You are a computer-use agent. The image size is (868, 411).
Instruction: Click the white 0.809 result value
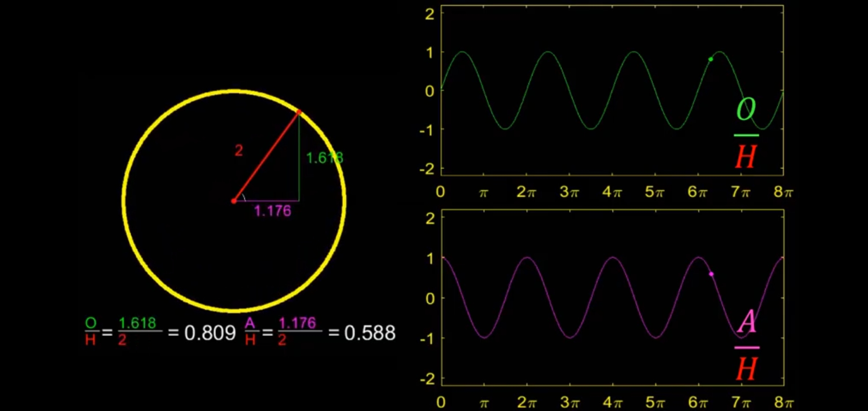pyautogui.click(x=210, y=333)
